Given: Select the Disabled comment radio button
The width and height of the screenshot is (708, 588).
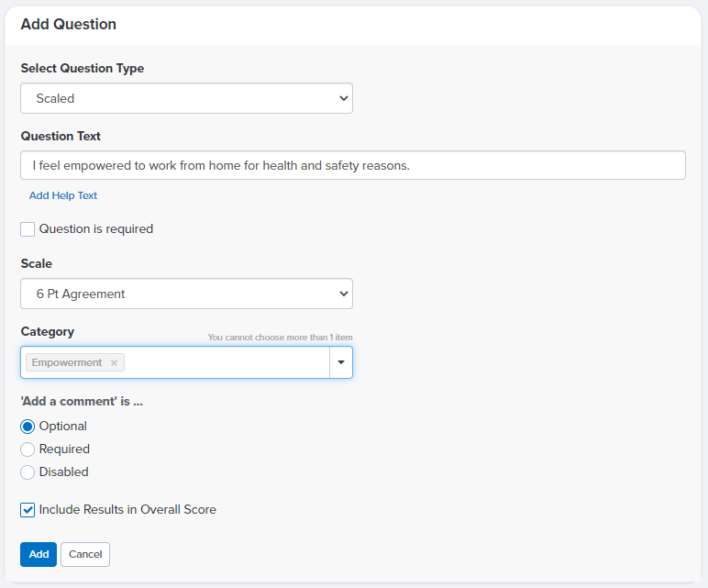Looking at the screenshot, I should [28, 472].
